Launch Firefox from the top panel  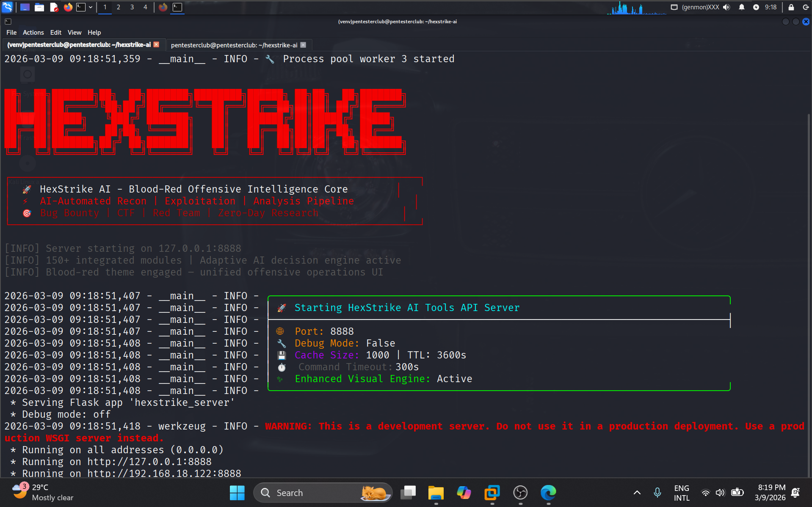click(x=68, y=7)
